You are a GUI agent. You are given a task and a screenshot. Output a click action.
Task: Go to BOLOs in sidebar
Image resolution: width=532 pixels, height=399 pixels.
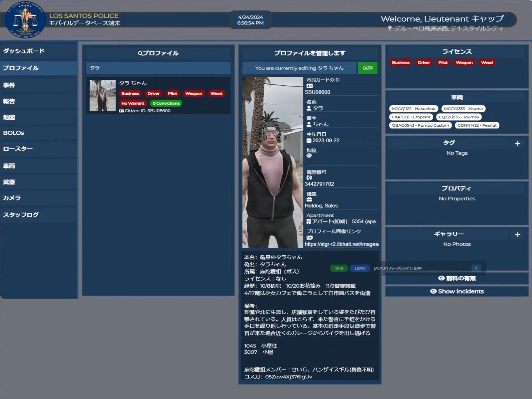pyautogui.click(x=14, y=133)
